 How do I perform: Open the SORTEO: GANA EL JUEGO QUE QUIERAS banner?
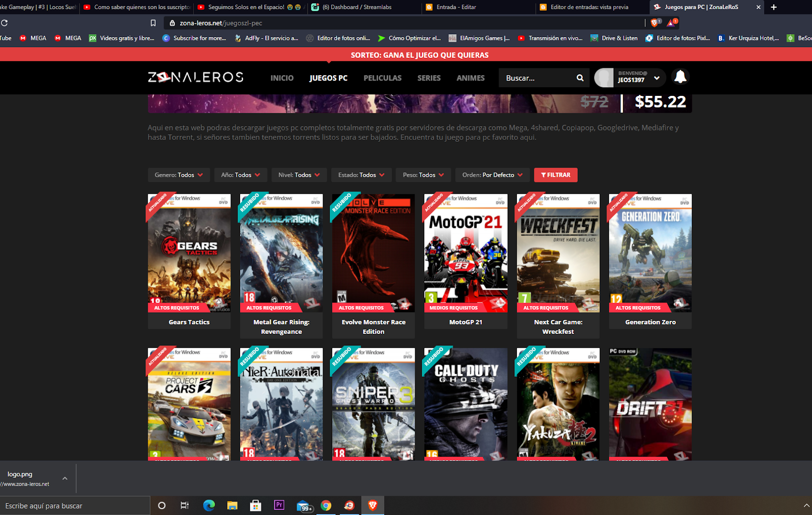pyautogui.click(x=420, y=55)
